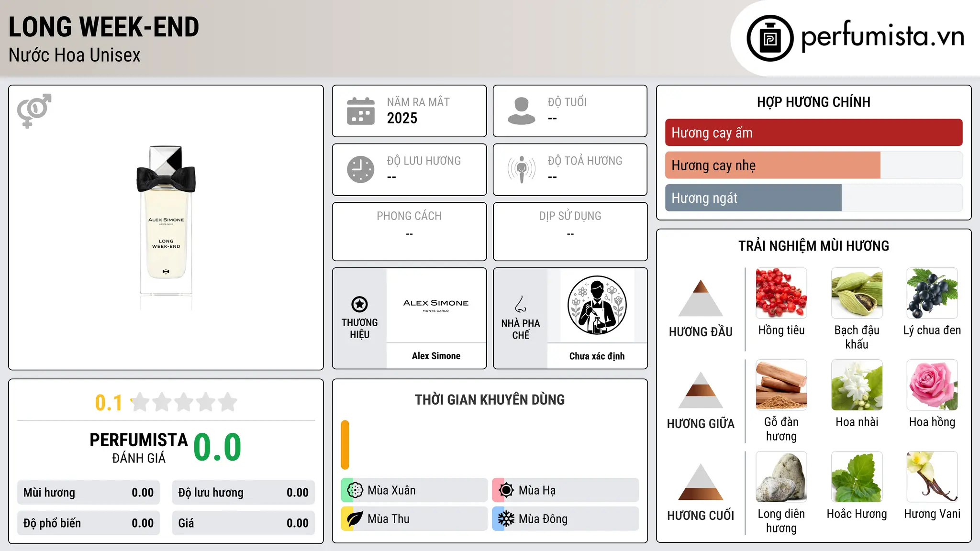Screen dimensions: 980x551
Task: Select the Long diên hương ambergris image
Action: (781, 477)
